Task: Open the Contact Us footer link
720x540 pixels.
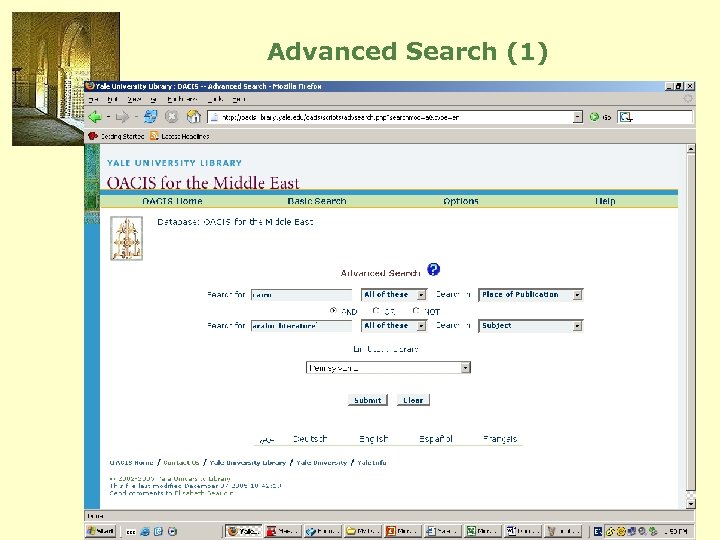Action: pyautogui.click(x=181, y=462)
